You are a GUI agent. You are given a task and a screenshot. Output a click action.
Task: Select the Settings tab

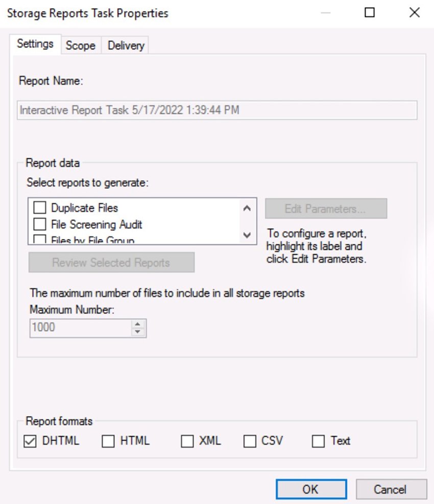pos(35,44)
